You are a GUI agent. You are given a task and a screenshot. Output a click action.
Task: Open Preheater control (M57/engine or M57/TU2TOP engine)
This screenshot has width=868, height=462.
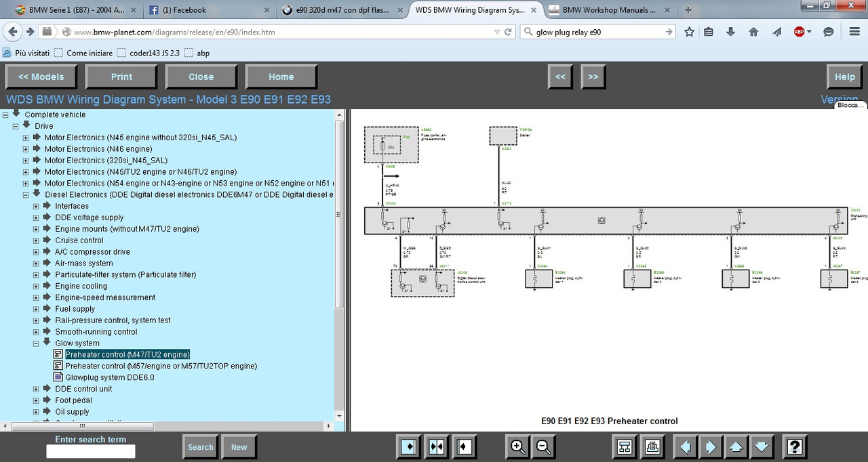point(161,366)
